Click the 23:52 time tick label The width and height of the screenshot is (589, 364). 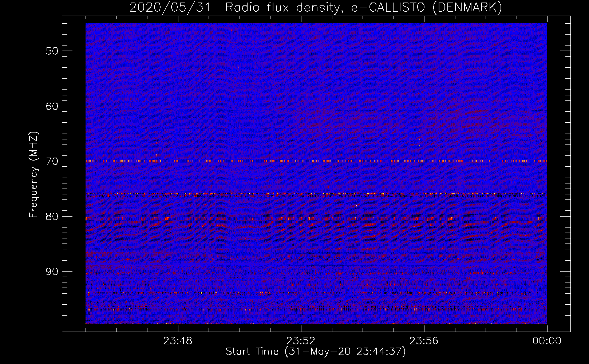301,341
